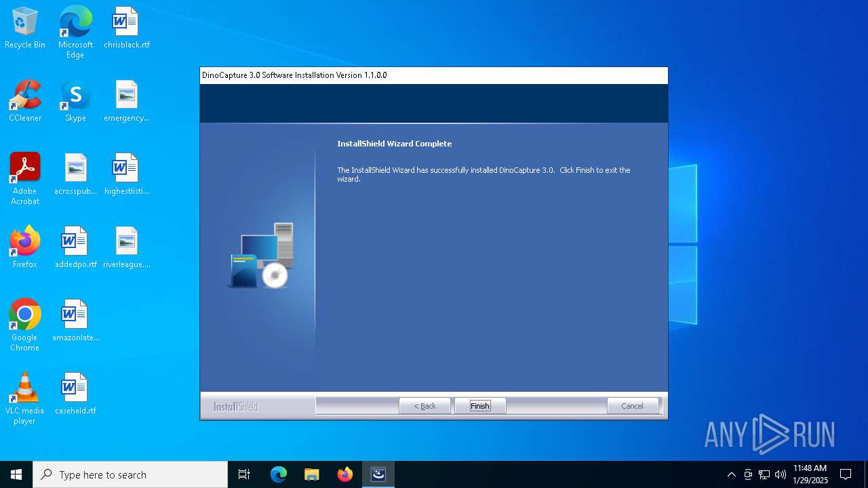Select highestlisti document on desktop

tap(126, 175)
